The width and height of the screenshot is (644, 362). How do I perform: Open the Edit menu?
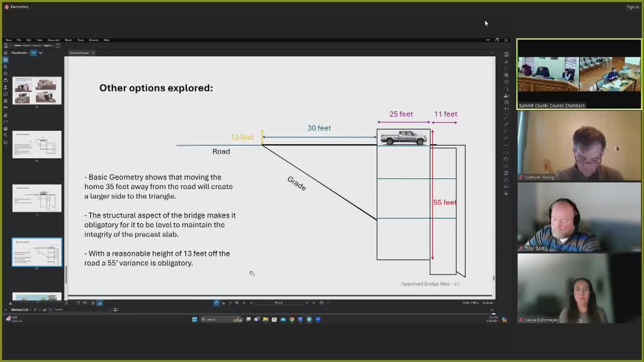click(x=29, y=40)
